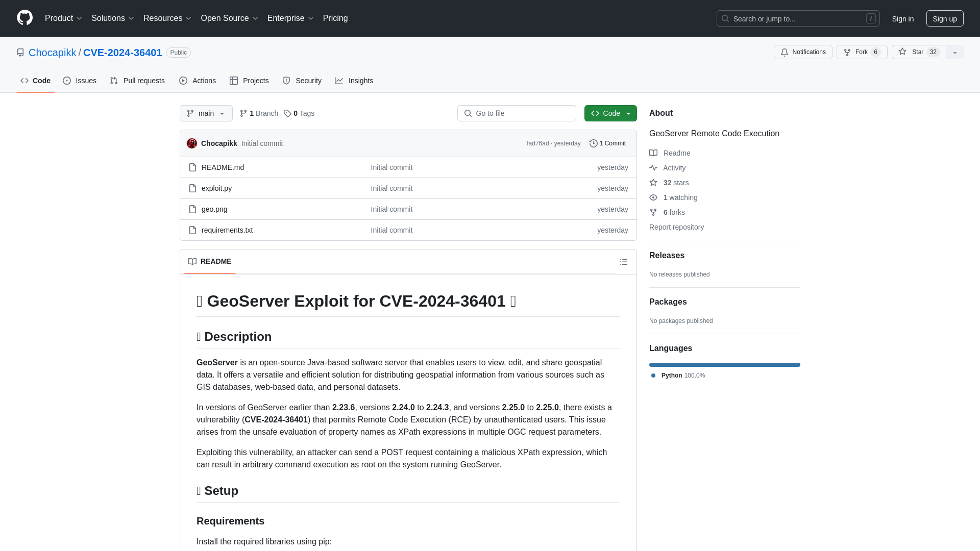Open the README outline list icon
The width and height of the screenshot is (980, 551).
[624, 262]
